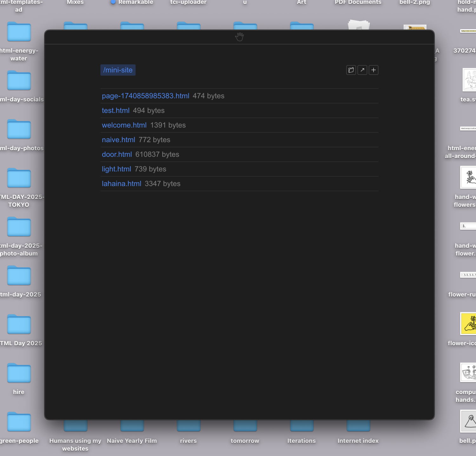
Task: Click the open folder icon button
Action: (x=351, y=70)
